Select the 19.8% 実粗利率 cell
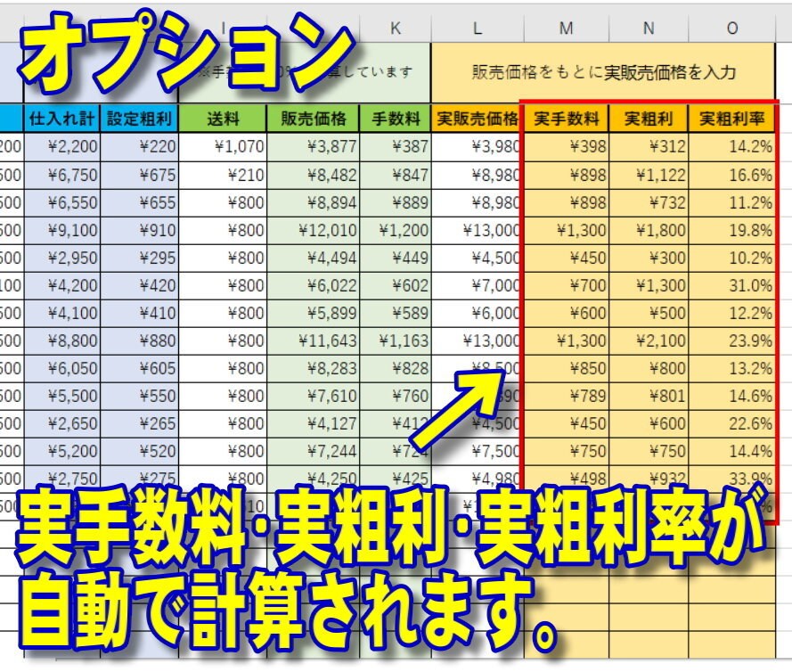Viewport: 792px width, 672px height. coord(732,231)
